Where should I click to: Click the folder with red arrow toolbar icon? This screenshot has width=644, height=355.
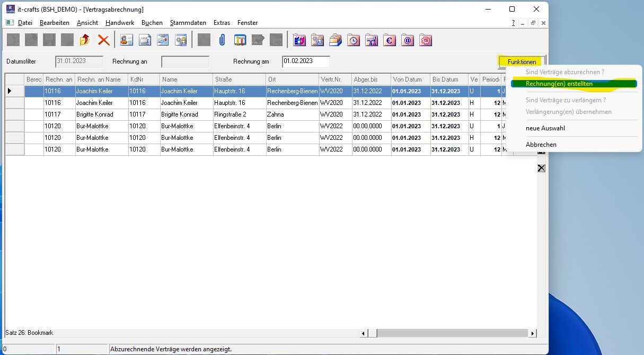tap(85, 40)
